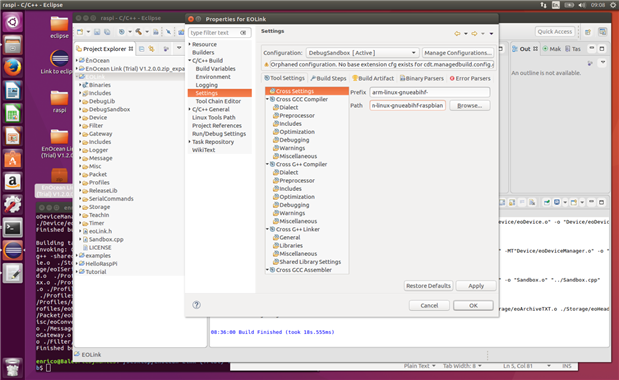
Task: Expand the Task Repository category
Action: click(x=190, y=142)
